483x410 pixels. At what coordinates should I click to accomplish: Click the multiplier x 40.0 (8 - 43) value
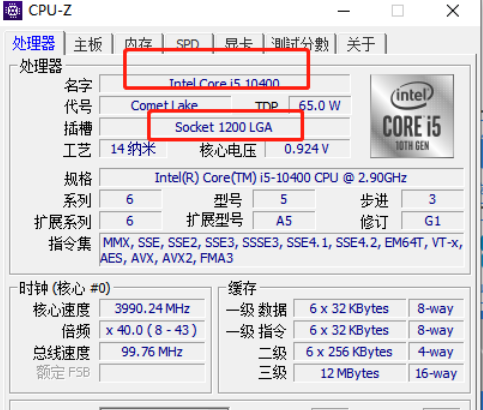(x=152, y=330)
